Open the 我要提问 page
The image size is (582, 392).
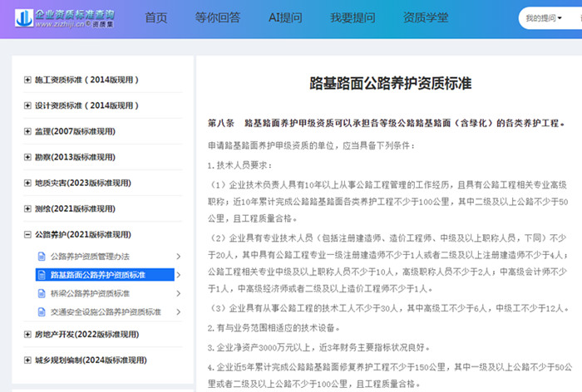point(352,18)
